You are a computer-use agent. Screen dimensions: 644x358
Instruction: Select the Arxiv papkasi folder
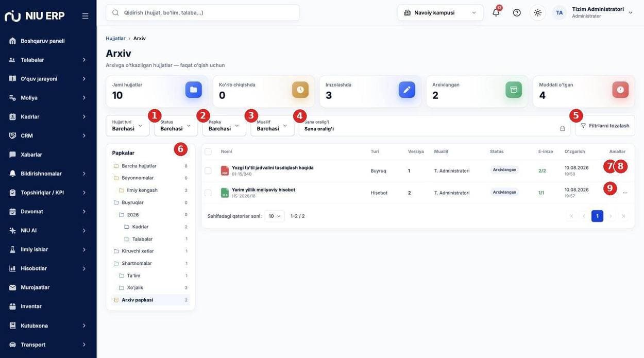click(x=150, y=300)
